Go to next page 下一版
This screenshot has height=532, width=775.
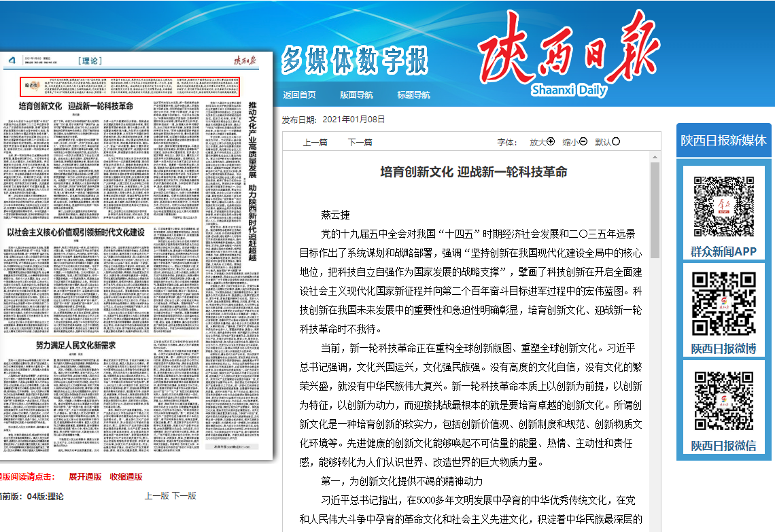click(184, 496)
